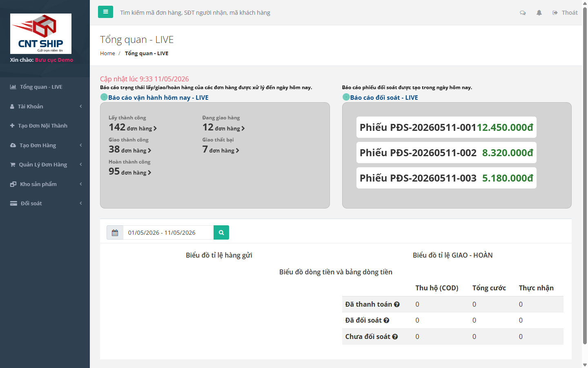Screen dimensions: 588x368
Task: Open the 38 đơn hàng Giao thành công link
Action: 130,150
